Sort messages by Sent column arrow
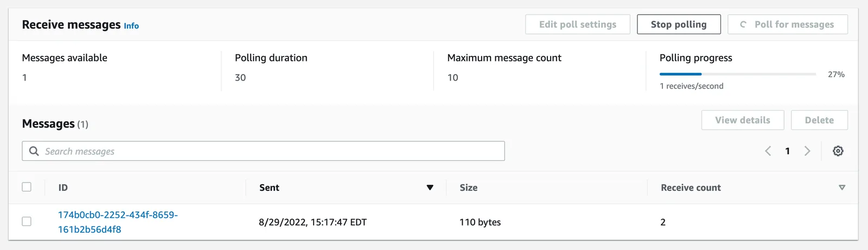 pos(430,187)
